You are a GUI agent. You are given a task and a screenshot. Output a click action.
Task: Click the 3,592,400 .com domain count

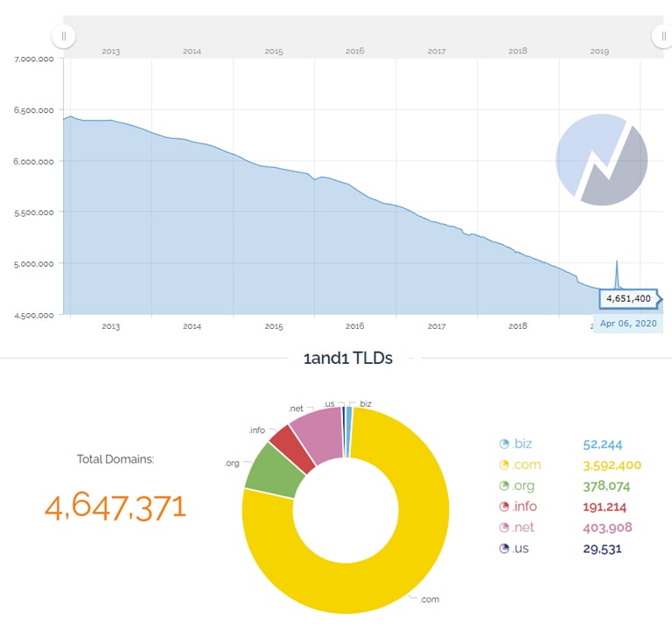tap(612, 465)
